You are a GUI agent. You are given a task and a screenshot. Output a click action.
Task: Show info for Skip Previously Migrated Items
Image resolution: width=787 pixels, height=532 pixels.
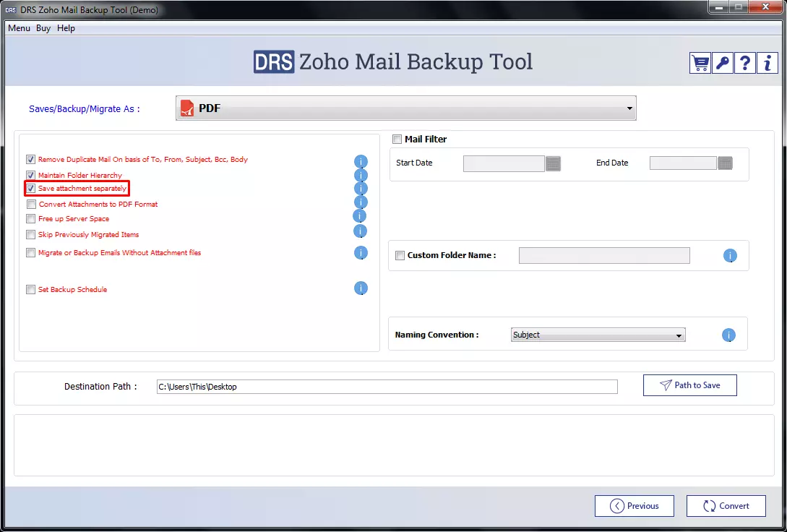360,231
